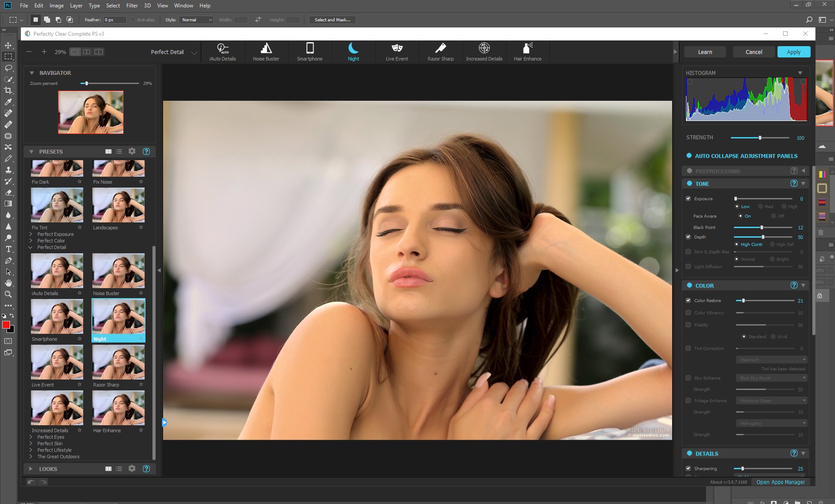Open the Filter menu
This screenshot has height=504, width=835.
coord(132,5)
